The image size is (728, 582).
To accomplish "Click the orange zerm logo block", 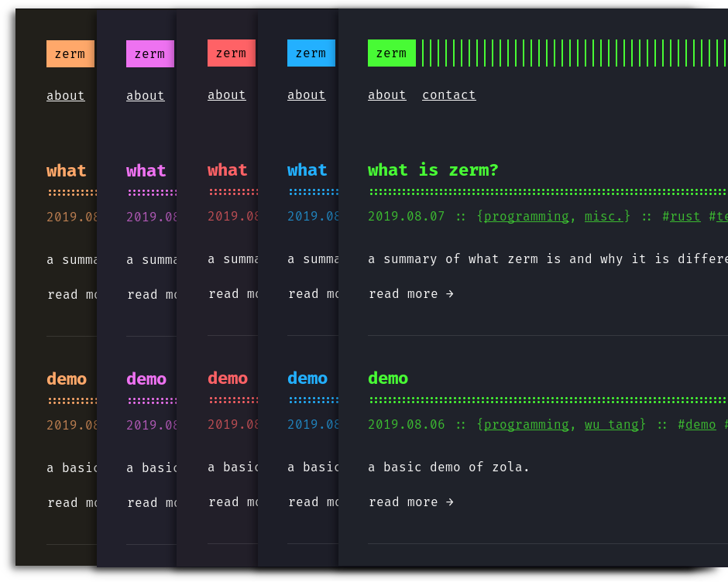I will click(x=70, y=53).
